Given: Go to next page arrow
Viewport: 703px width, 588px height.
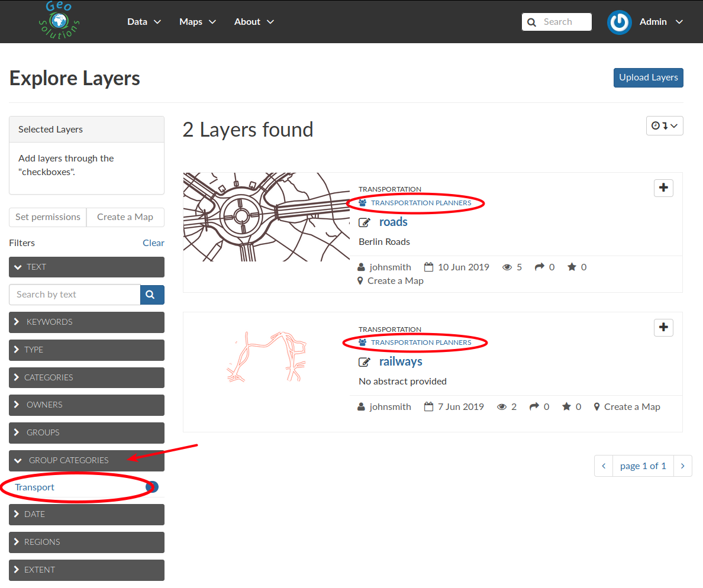Looking at the screenshot, I should pyautogui.click(x=683, y=466).
